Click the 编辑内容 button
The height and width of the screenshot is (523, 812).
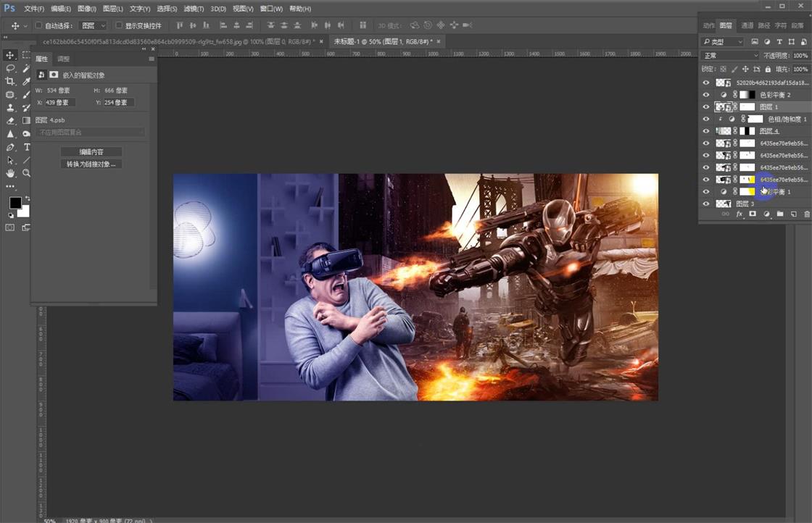91,152
